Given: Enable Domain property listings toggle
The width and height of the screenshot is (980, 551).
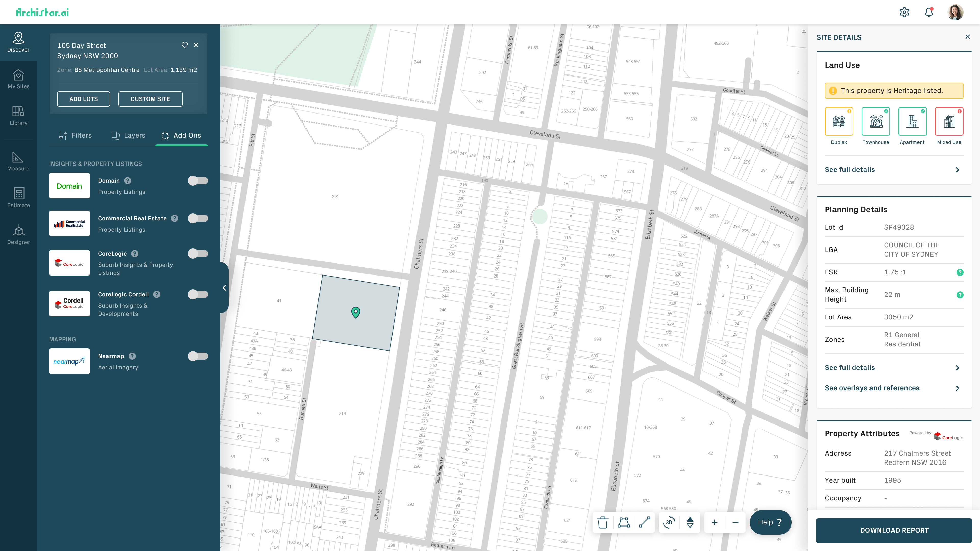Looking at the screenshot, I should [198, 181].
